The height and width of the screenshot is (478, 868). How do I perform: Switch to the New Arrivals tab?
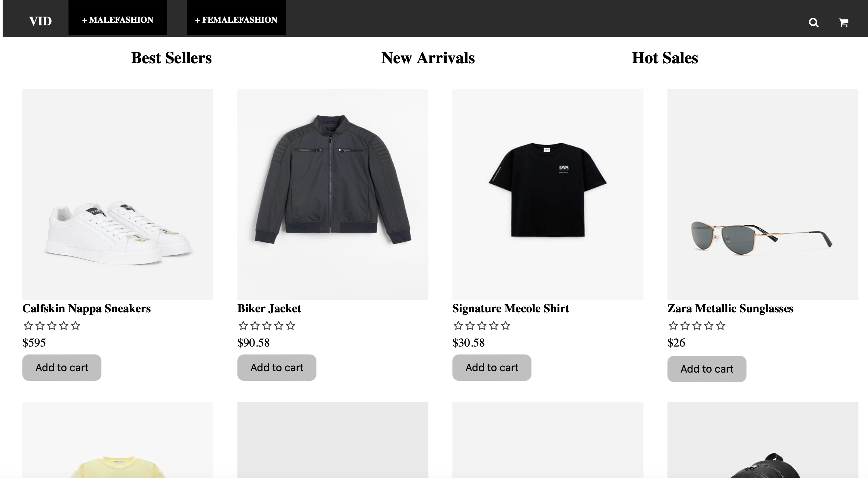coord(428,58)
